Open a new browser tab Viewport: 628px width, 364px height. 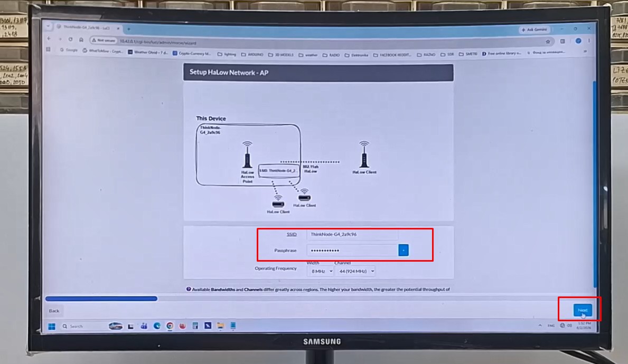tap(128, 29)
